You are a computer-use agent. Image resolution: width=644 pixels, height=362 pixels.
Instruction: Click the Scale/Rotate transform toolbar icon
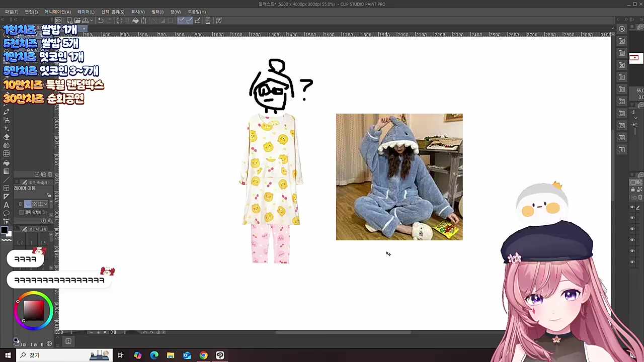point(144,21)
